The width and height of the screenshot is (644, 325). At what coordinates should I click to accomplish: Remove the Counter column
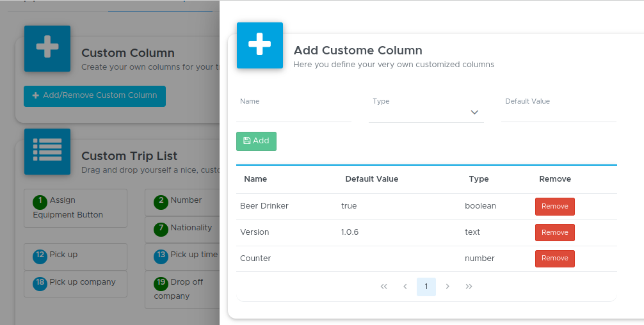554,258
